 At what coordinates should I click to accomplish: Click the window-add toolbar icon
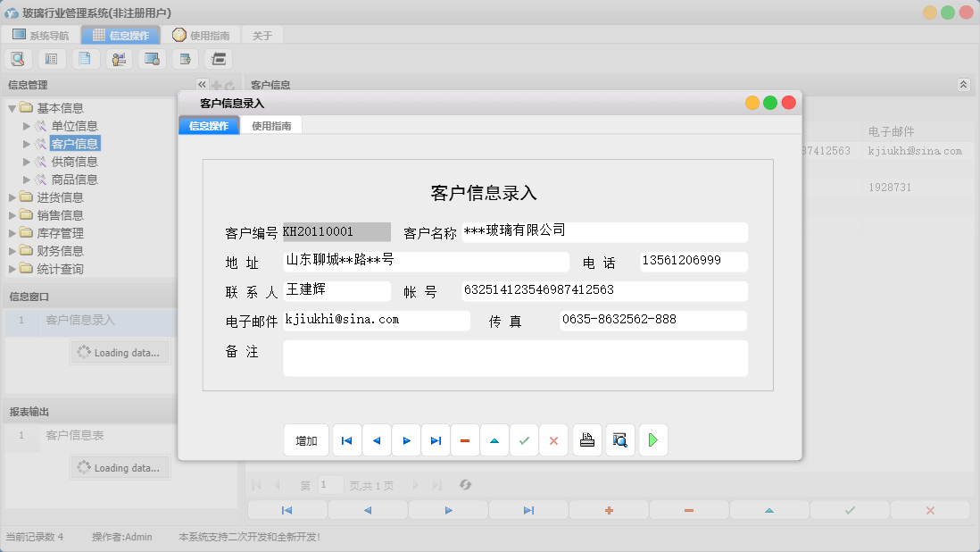click(183, 58)
